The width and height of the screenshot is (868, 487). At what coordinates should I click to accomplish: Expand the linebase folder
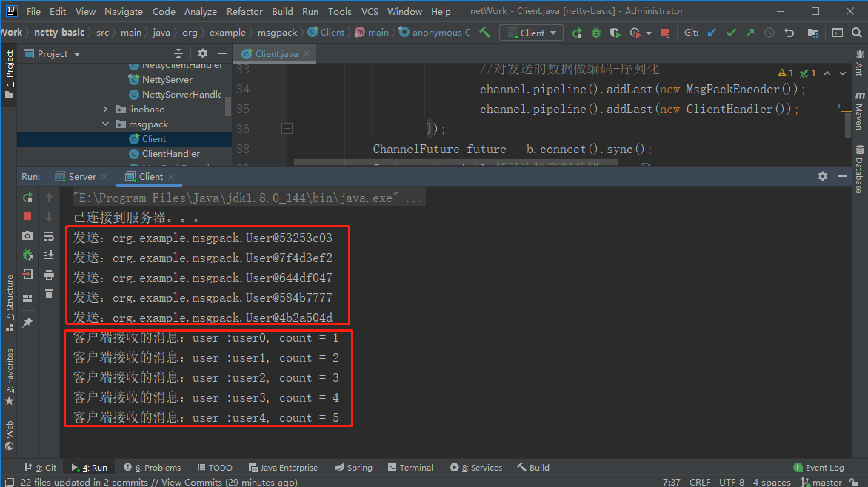pyautogui.click(x=105, y=110)
